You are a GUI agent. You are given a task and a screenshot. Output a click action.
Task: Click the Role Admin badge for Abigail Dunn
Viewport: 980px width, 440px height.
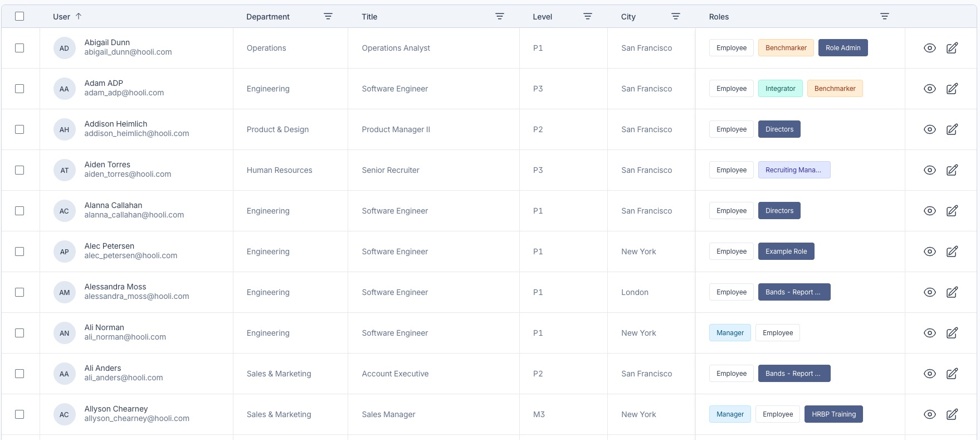tap(842, 48)
